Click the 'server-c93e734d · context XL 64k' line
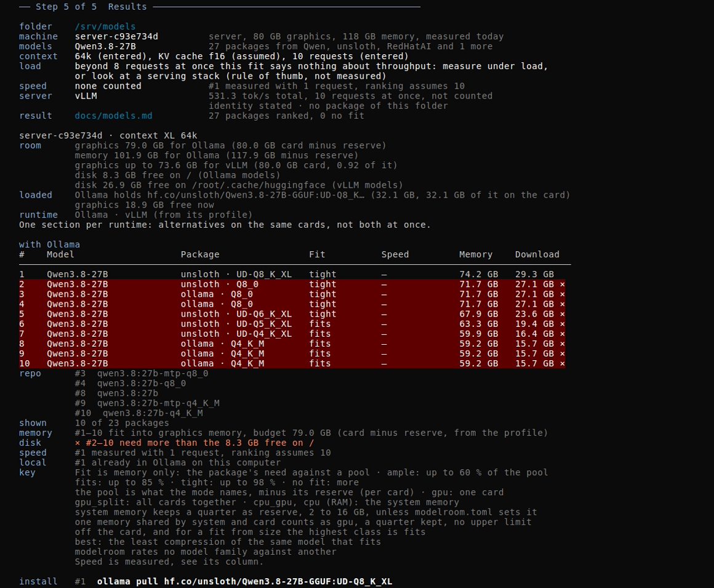Image resolution: width=714 pixels, height=588 pixels. click(x=108, y=135)
